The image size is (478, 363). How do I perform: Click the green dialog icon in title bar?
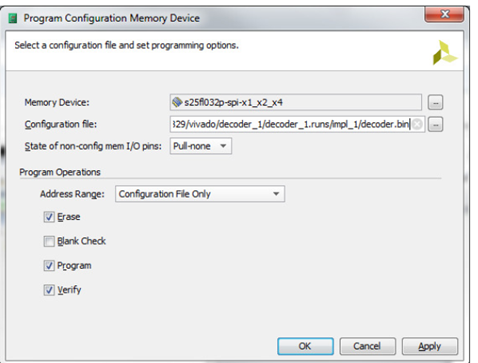[13, 18]
